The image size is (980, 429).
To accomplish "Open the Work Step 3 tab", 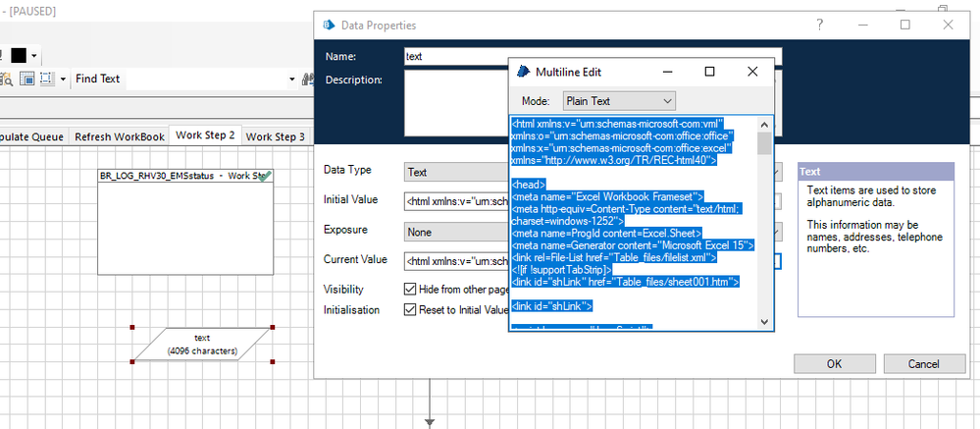I will click(x=275, y=136).
